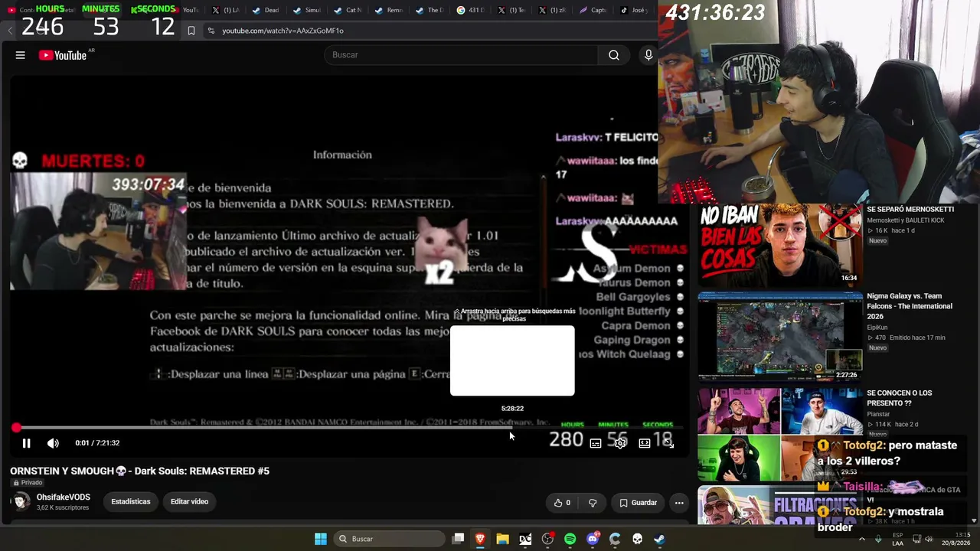This screenshot has height=551, width=980.
Task: Click the Editar vídeo button
Action: [x=189, y=502]
